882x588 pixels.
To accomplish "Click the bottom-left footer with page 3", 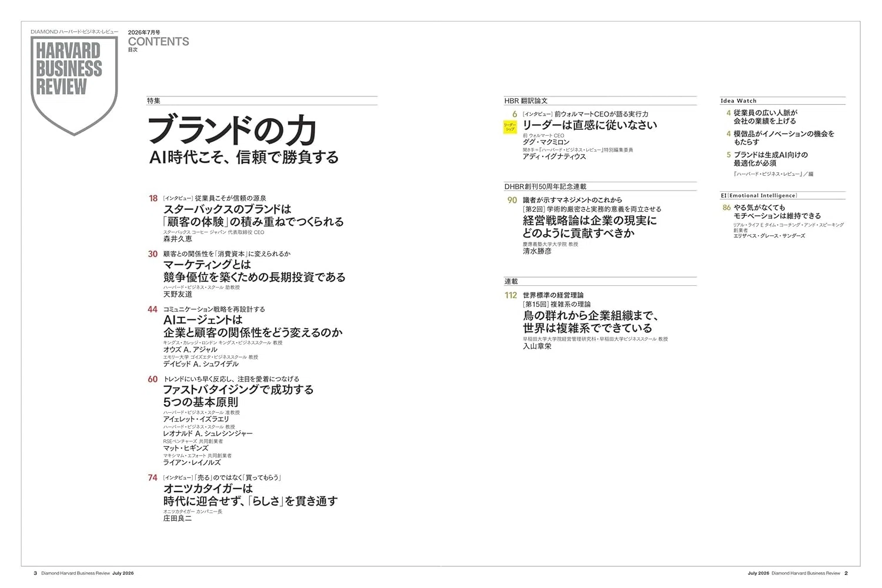I will pos(84,573).
